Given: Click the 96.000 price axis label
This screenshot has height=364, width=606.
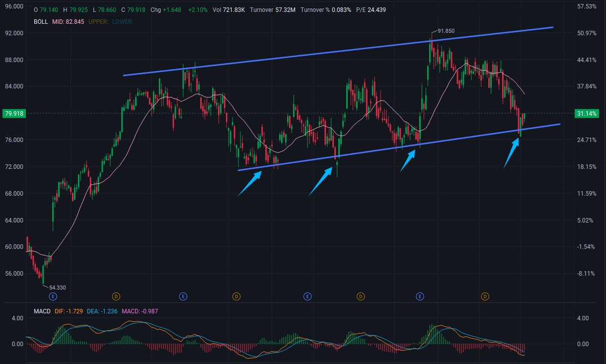Looking at the screenshot, I should [x=14, y=7].
